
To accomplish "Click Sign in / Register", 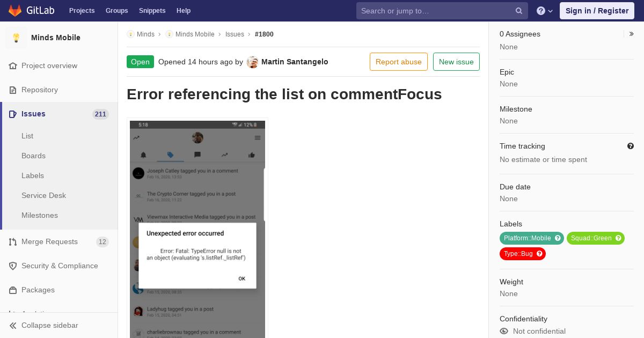I will coord(597,11).
